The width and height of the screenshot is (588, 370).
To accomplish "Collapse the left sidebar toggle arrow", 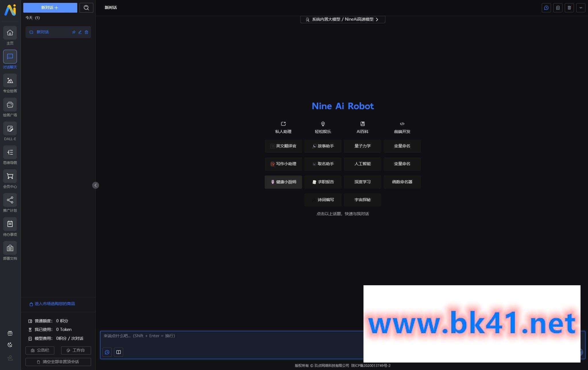I will pyautogui.click(x=96, y=185).
